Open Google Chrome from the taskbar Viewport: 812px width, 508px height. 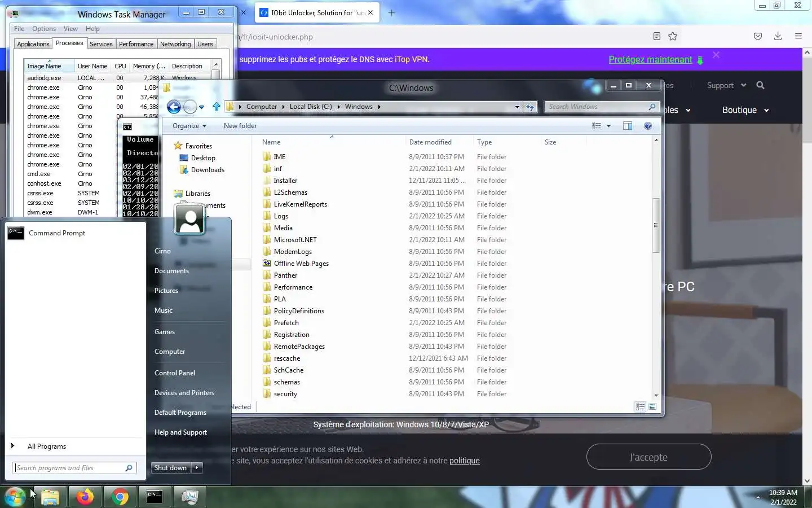(120, 497)
